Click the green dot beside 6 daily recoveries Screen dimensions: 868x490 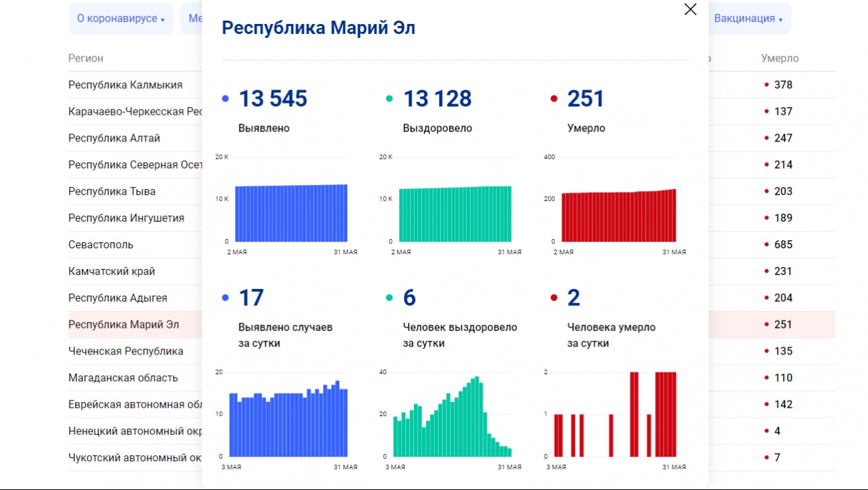tap(389, 298)
